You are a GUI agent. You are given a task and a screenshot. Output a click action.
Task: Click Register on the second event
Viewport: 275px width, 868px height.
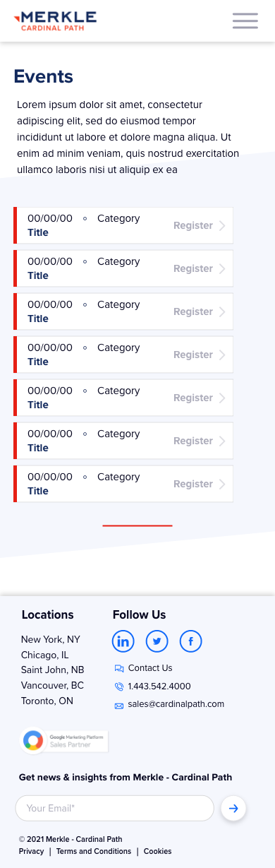(193, 268)
